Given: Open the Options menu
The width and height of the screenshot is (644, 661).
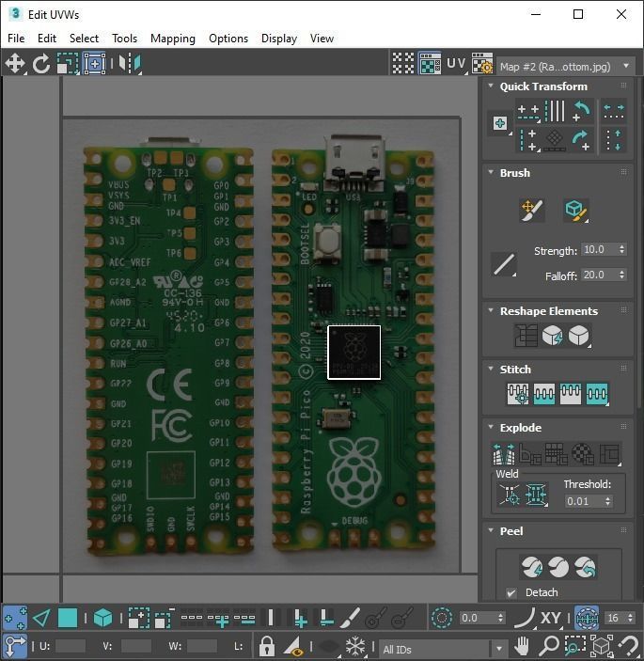Looking at the screenshot, I should coord(228,39).
